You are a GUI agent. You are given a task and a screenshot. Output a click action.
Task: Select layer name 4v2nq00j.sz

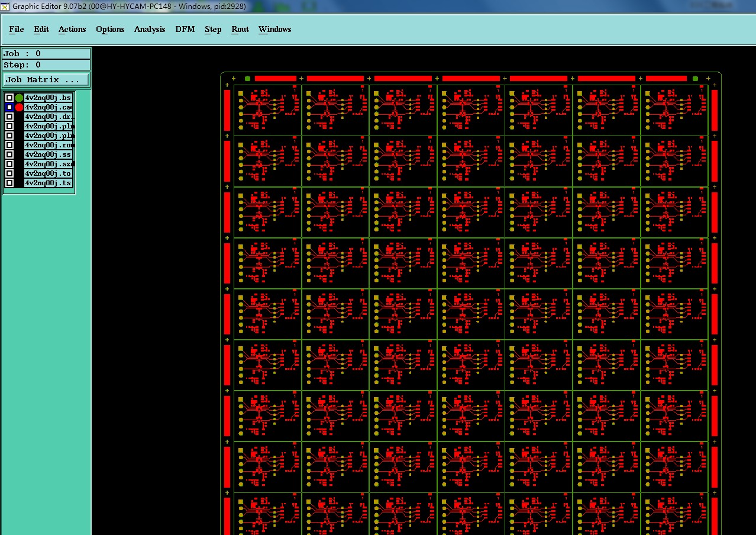[48, 164]
